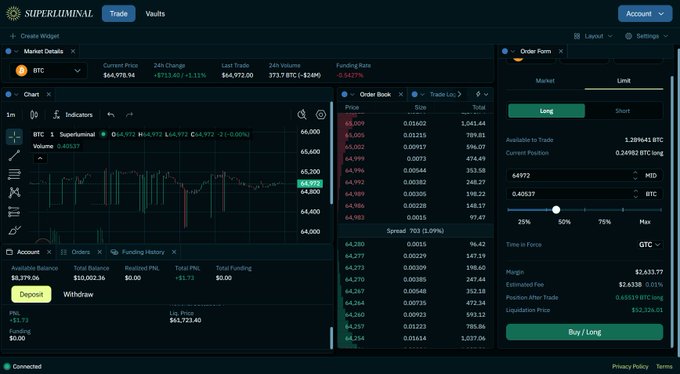Click the order size slider handle

556,210
